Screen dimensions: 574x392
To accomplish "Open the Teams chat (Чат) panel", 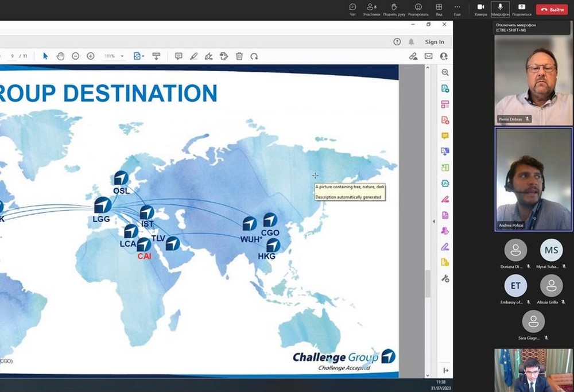I will (352, 9).
